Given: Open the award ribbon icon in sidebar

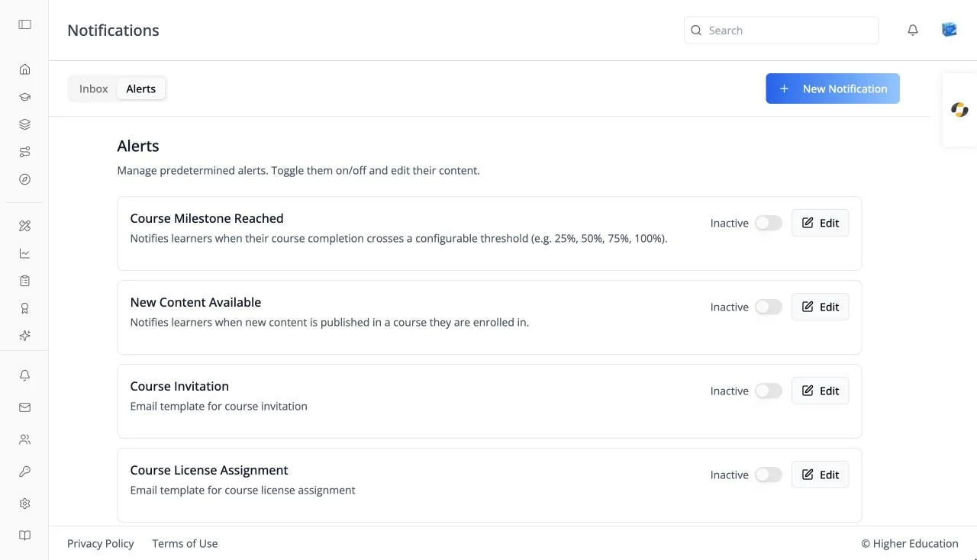Looking at the screenshot, I should click(x=24, y=308).
